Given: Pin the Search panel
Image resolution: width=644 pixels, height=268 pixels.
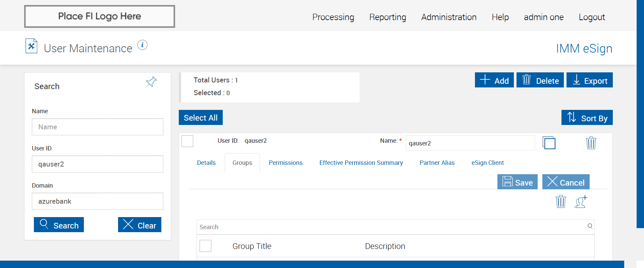Looking at the screenshot, I should pyautogui.click(x=151, y=82).
